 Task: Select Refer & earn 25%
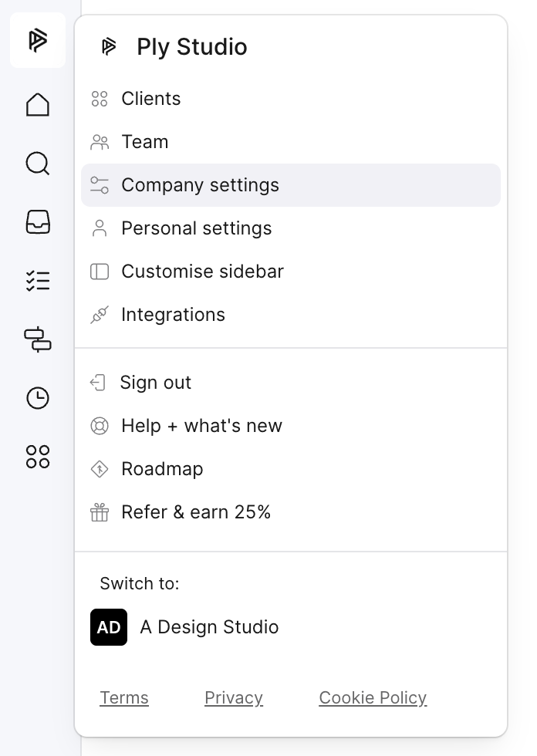click(x=291, y=512)
